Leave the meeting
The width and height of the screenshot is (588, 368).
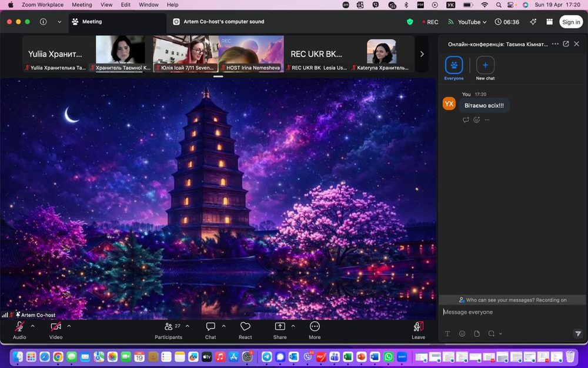tap(419, 330)
